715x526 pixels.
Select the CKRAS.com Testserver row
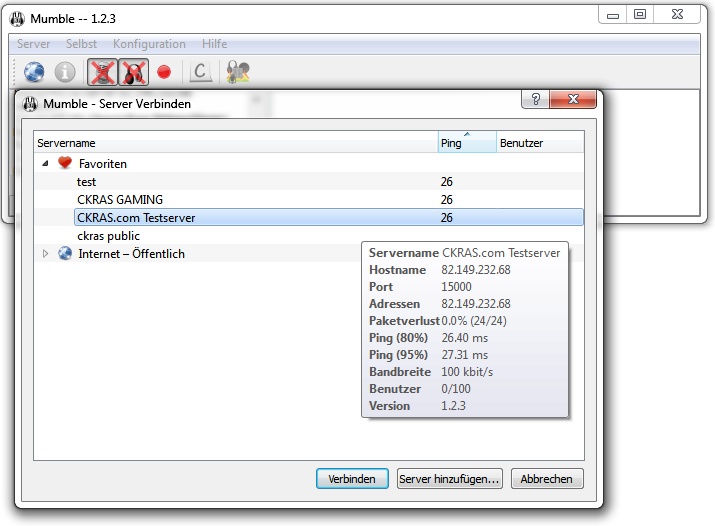[x=328, y=217]
